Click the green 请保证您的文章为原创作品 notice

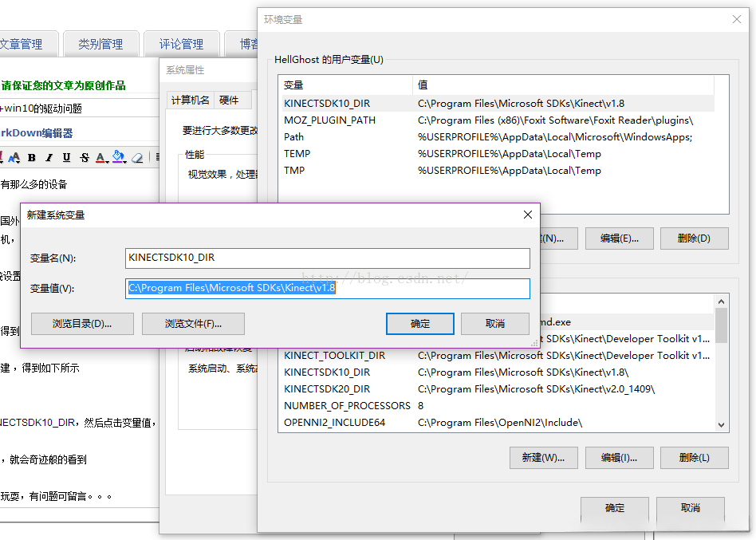click(63, 86)
